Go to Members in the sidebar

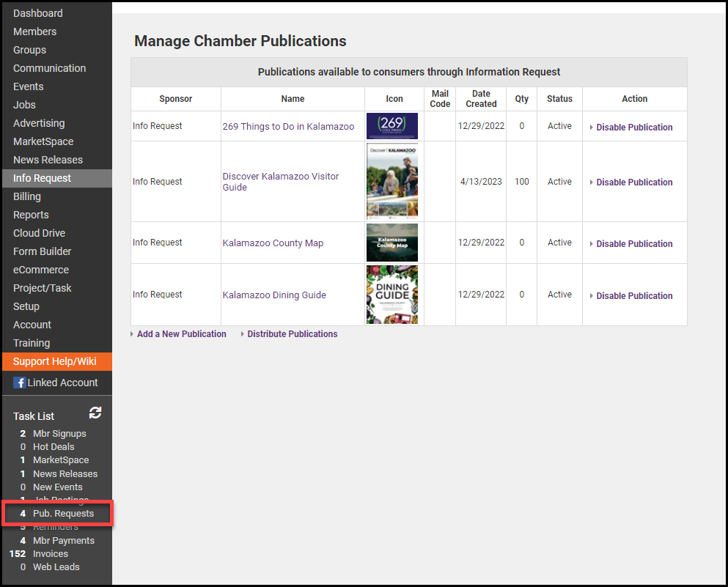[x=34, y=32]
